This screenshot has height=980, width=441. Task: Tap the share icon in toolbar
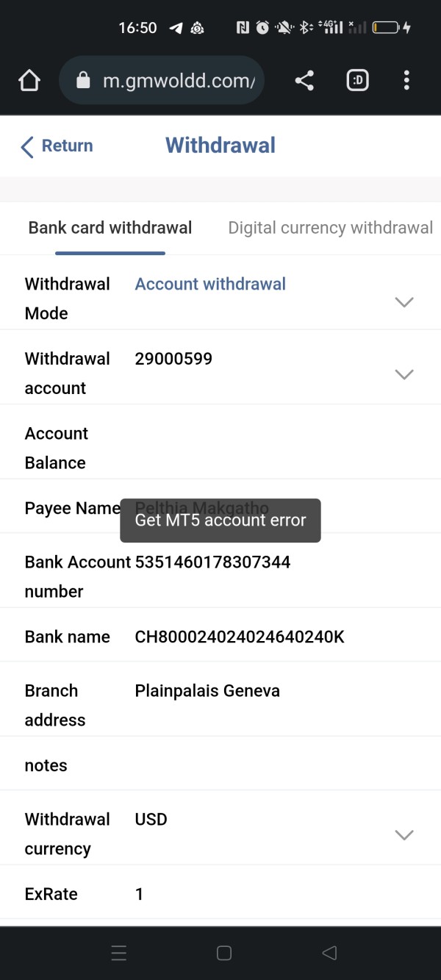tap(304, 80)
